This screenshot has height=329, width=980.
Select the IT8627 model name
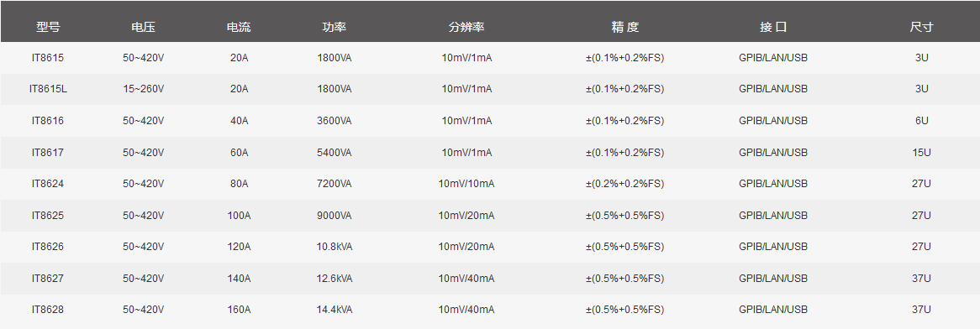click(x=48, y=279)
